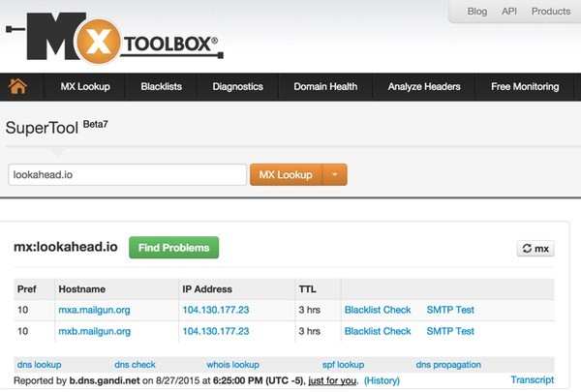
Task: Click the Pref value 10 in mxb.mailgun.org row
Action: 22,331
